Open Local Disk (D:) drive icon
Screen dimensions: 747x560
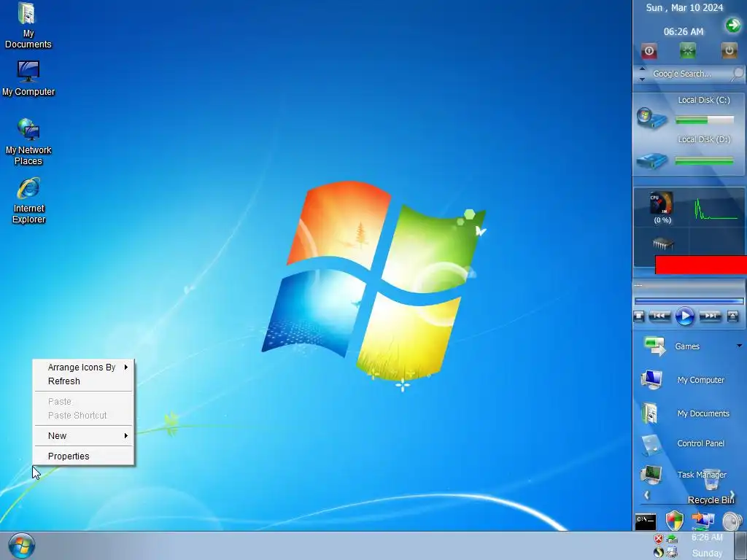tap(651, 161)
